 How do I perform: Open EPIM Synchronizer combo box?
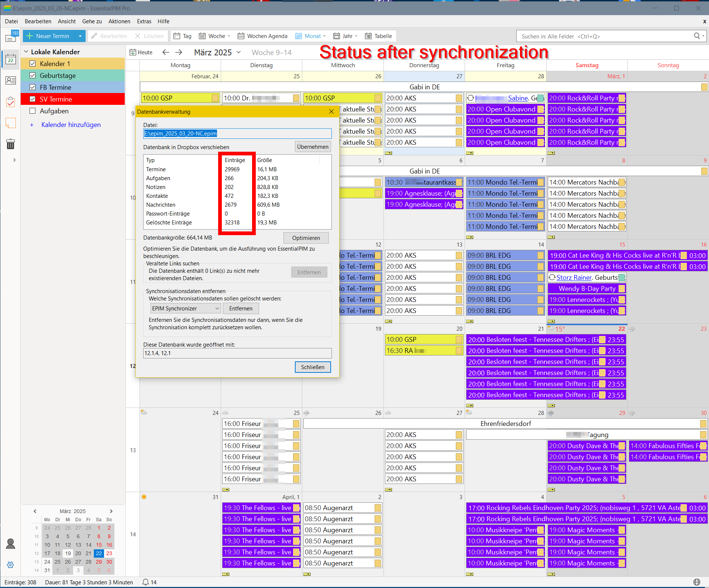[x=186, y=308]
